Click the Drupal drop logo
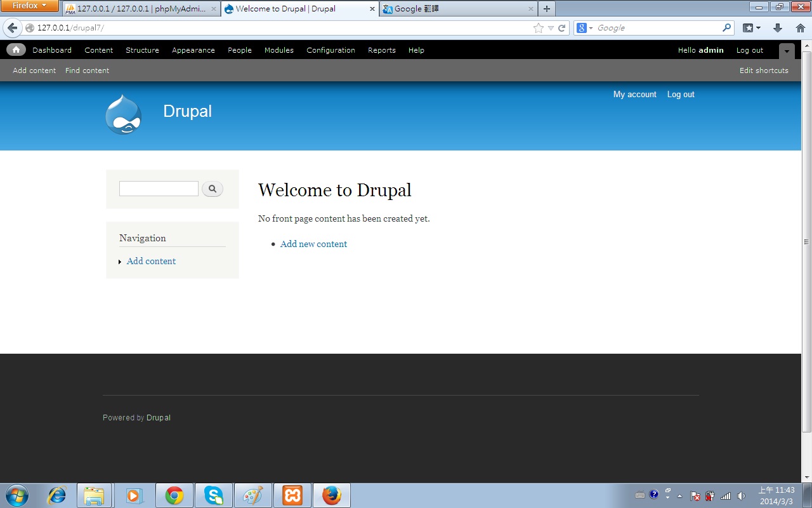This screenshot has width=812, height=508. [x=124, y=114]
